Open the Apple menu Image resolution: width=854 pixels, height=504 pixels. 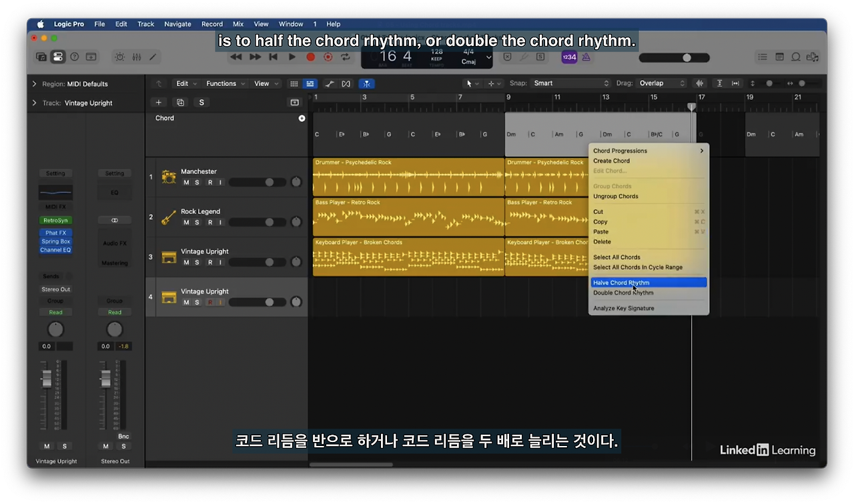tap(40, 24)
